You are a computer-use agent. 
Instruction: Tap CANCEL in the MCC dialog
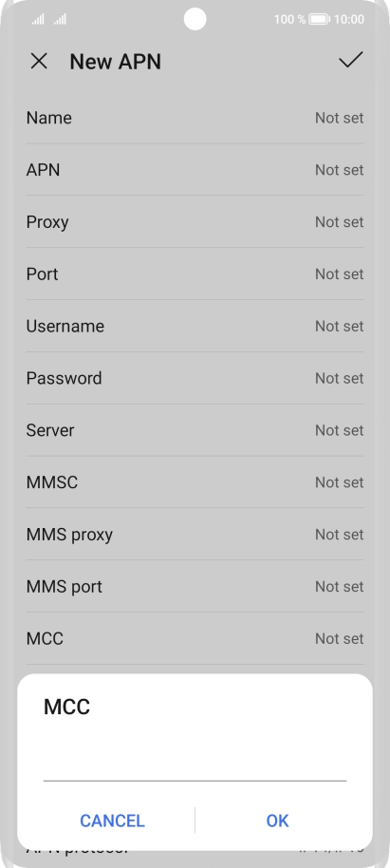112,821
